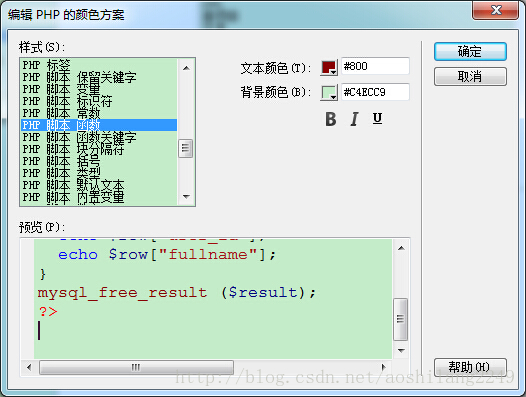Click preview vertical scrollbar thumb
The height and width of the screenshot is (397, 526).
[x=400, y=319]
